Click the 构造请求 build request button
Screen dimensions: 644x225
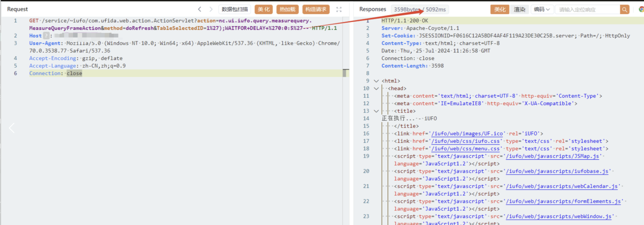[x=316, y=9]
